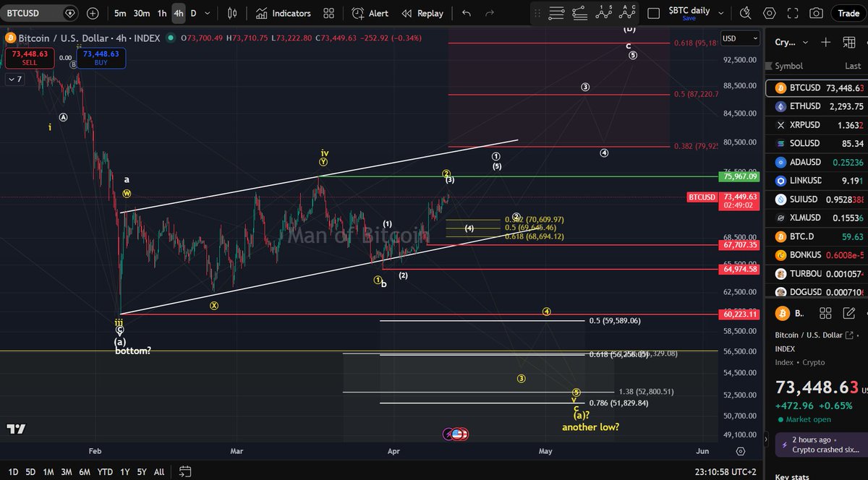Screen dimensions: 868x480
Task: Create a new Alert
Action: coord(370,13)
